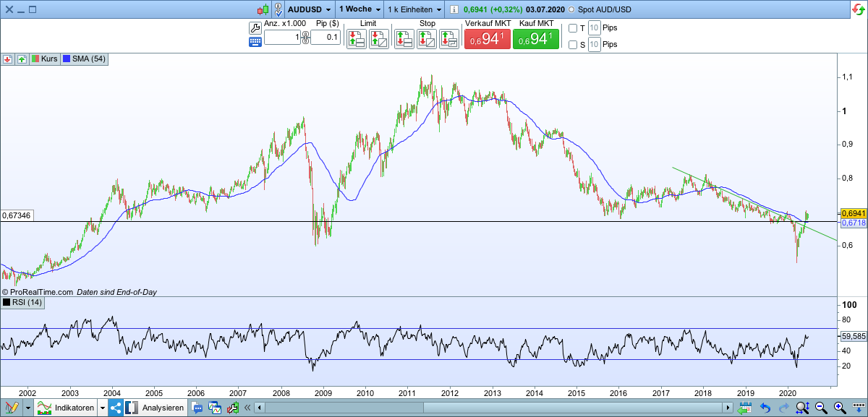Click the third Stop order icon
Viewport: 868px width, 417px height.
tap(449, 38)
